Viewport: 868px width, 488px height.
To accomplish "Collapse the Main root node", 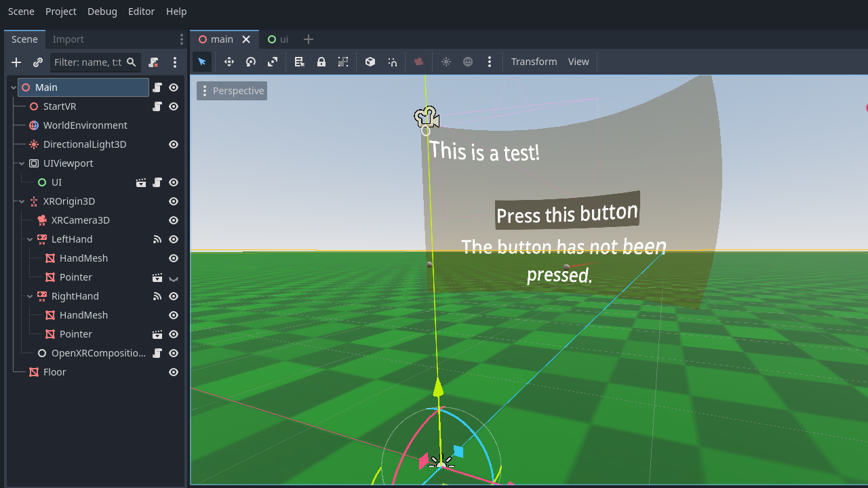I will coord(14,87).
